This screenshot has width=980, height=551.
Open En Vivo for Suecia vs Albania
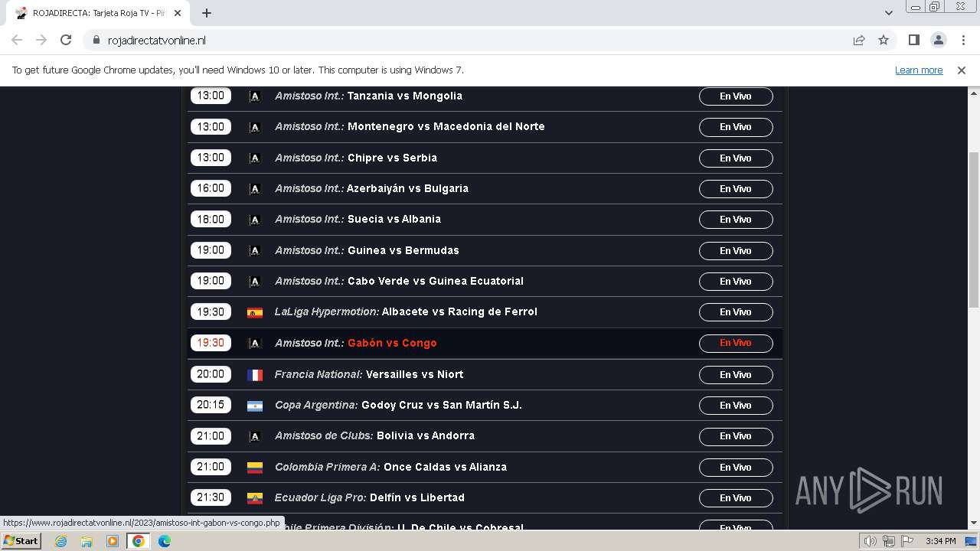(x=736, y=220)
